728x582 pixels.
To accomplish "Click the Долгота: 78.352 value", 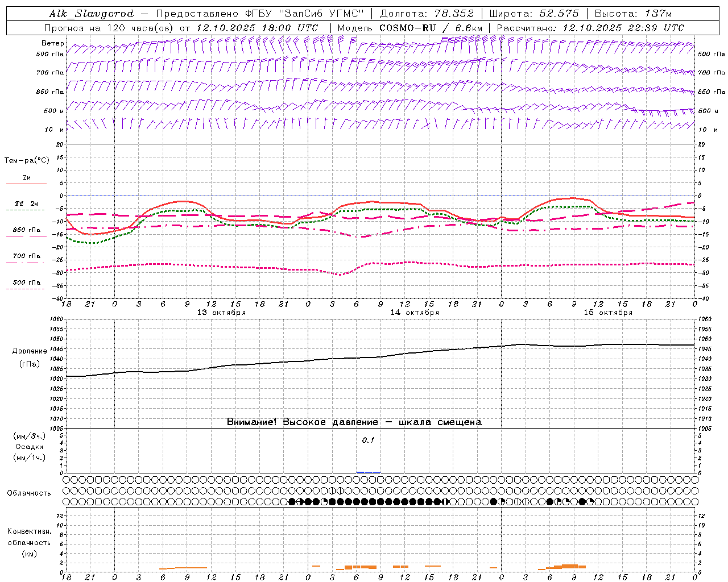I will point(426,14).
